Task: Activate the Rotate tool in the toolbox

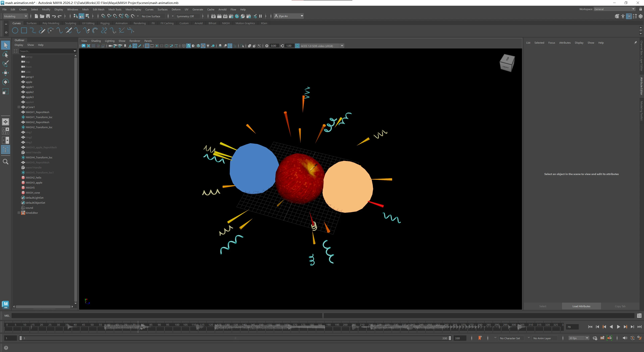Action: coord(5,82)
